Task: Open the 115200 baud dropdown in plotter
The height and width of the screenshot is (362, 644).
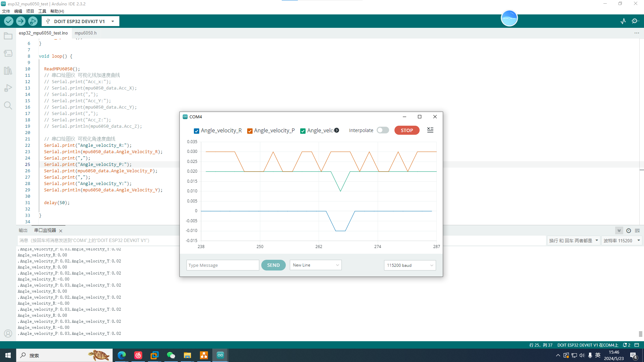Action: point(410,265)
